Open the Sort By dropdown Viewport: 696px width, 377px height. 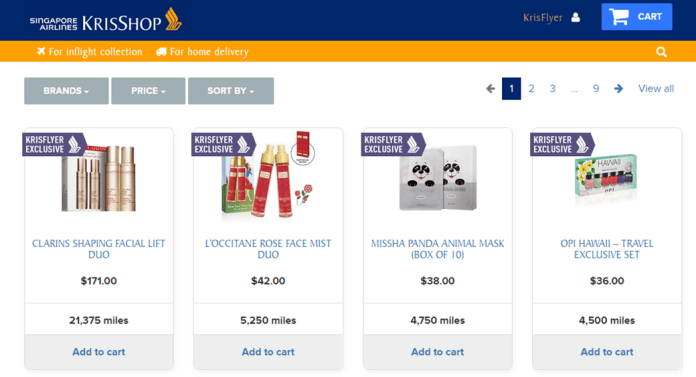231,91
